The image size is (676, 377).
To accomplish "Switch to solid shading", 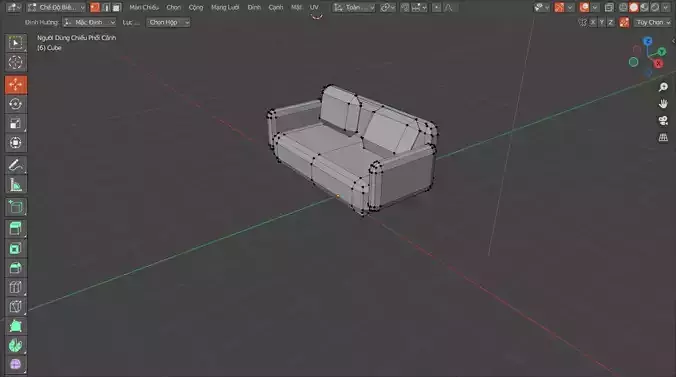I will coord(634,7).
